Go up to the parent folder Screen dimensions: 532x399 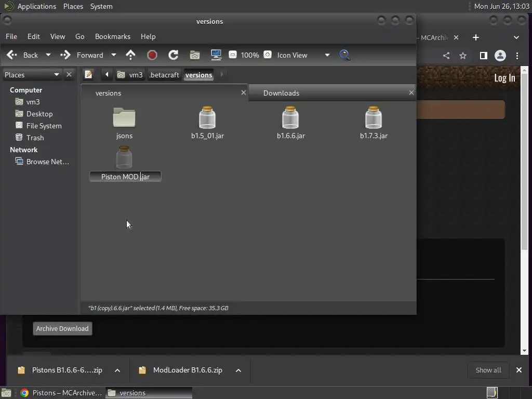point(130,55)
